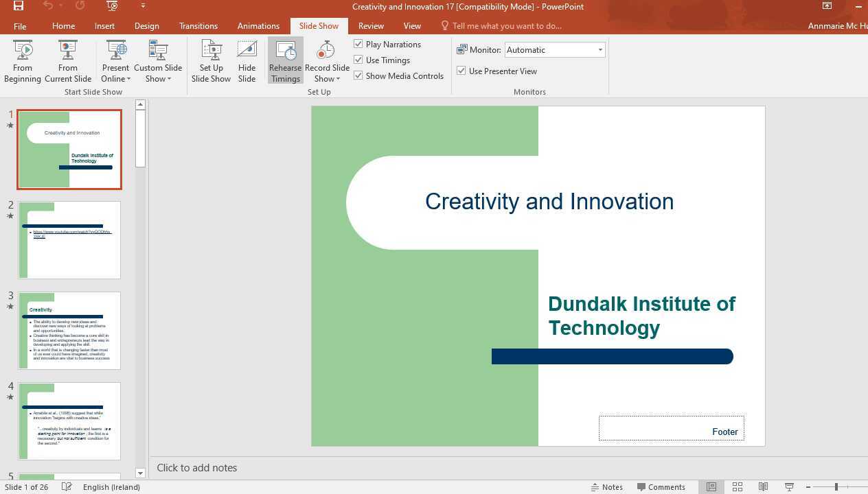Screen dimensions: 868x494
Task: Open the File menu
Action: click(20, 26)
